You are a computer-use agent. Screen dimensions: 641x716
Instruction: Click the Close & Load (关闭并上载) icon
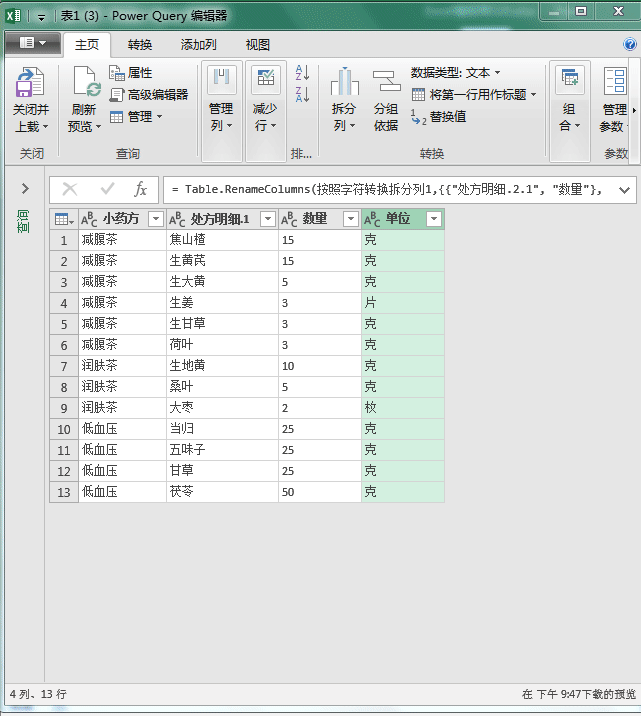30,82
